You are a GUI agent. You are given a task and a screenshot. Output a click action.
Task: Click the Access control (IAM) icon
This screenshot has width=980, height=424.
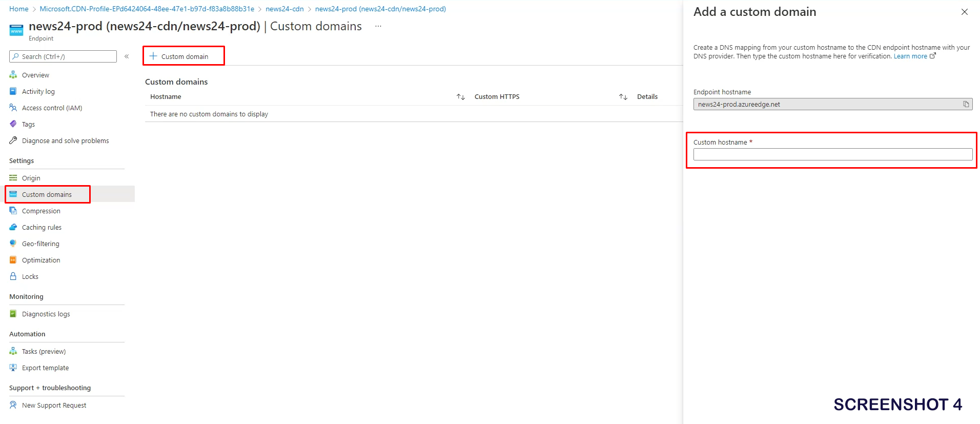coord(13,108)
